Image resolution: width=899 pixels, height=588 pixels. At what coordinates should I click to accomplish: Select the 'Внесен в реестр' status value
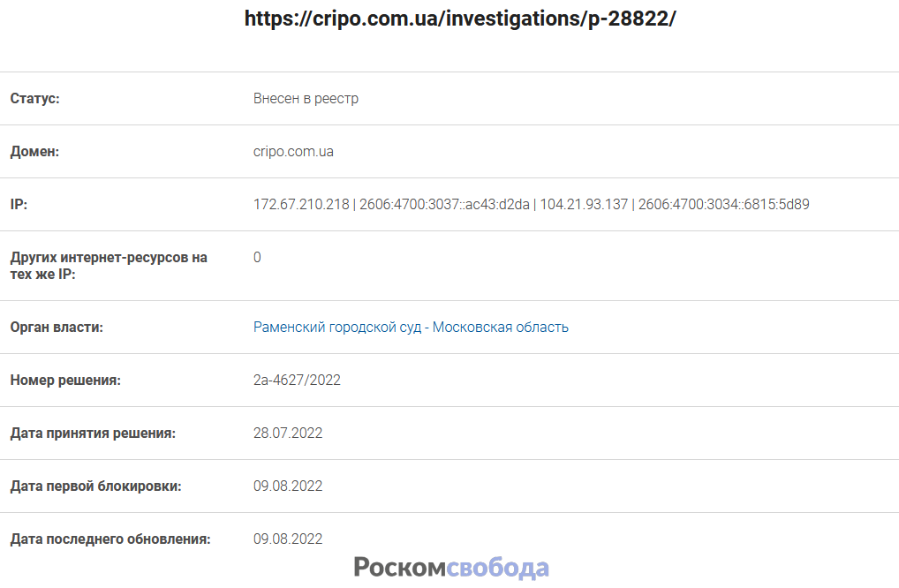(306, 99)
